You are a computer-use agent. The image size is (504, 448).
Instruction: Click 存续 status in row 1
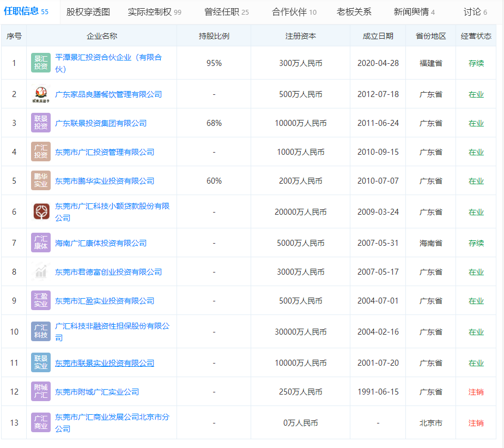click(x=476, y=63)
